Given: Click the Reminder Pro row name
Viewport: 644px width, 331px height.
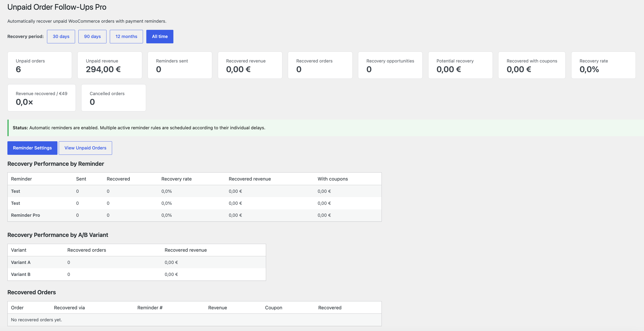Looking at the screenshot, I should tap(26, 215).
